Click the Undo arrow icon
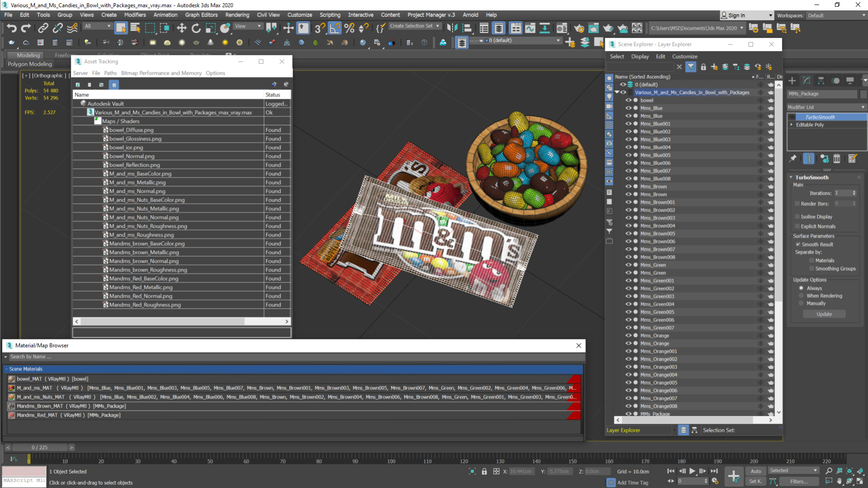The image size is (868, 488). click(x=12, y=28)
